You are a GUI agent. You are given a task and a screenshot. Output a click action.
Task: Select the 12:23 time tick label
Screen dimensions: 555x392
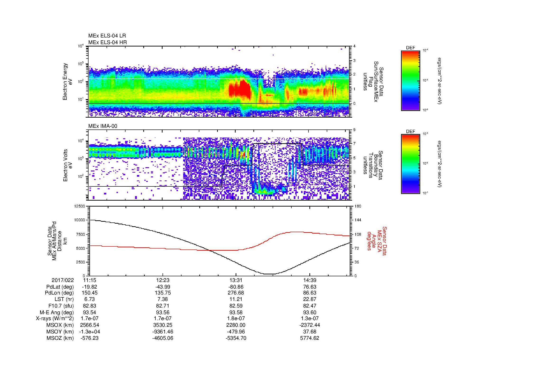point(163,280)
